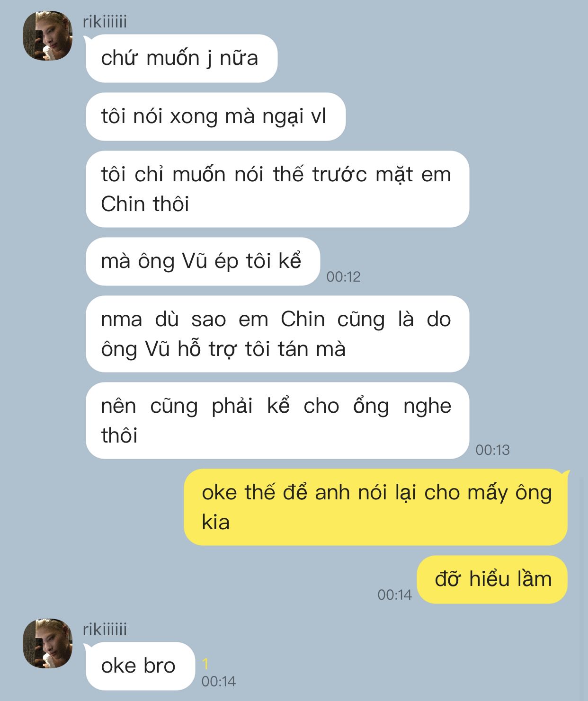Select message 'nên cũng phải kể cho ổng nghe thôi'
This screenshot has height=701, width=588.
277,420
